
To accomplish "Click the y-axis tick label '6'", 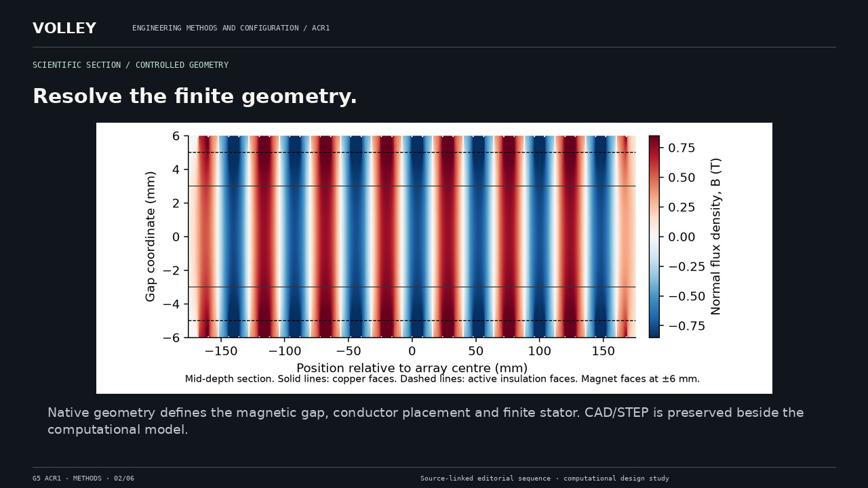I will [x=176, y=136].
